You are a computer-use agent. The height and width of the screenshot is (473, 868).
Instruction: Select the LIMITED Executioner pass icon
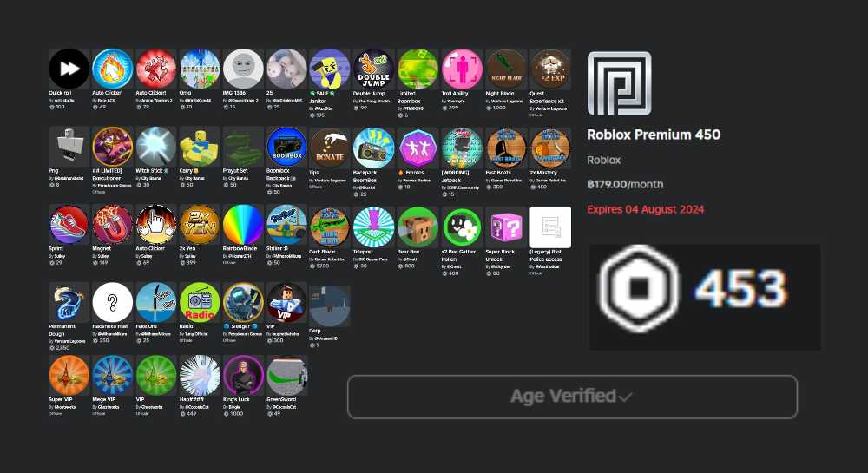click(x=112, y=148)
